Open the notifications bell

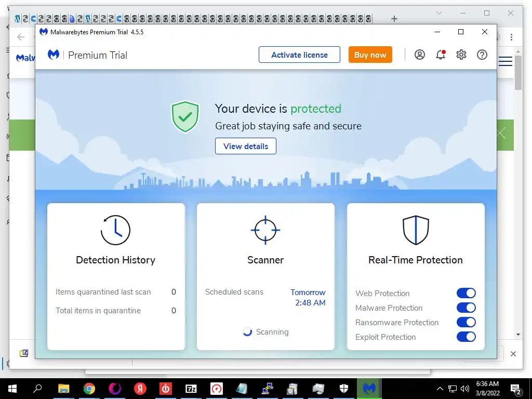(441, 55)
